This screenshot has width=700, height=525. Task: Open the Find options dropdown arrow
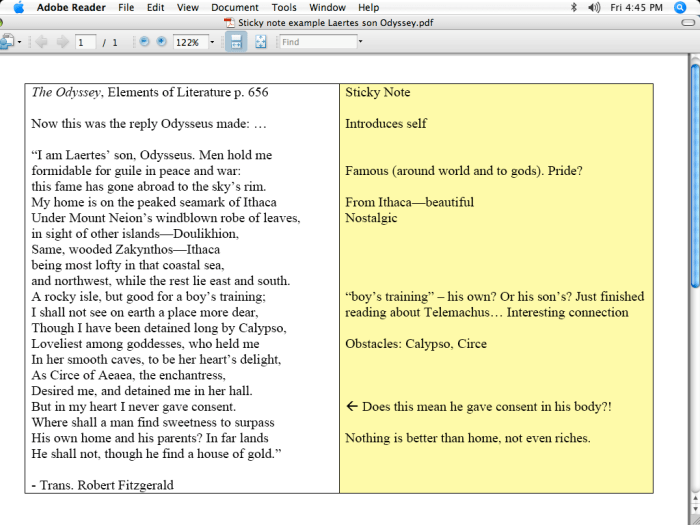click(x=360, y=43)
